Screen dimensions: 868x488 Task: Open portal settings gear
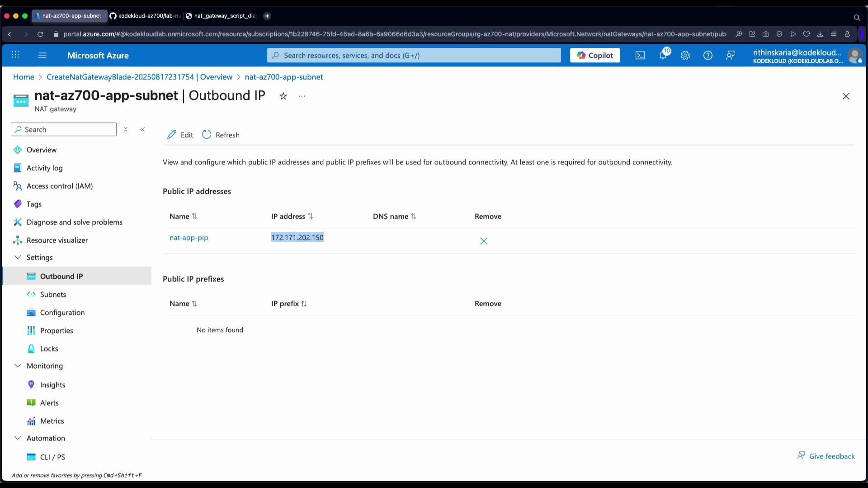[x=685, y=56]
